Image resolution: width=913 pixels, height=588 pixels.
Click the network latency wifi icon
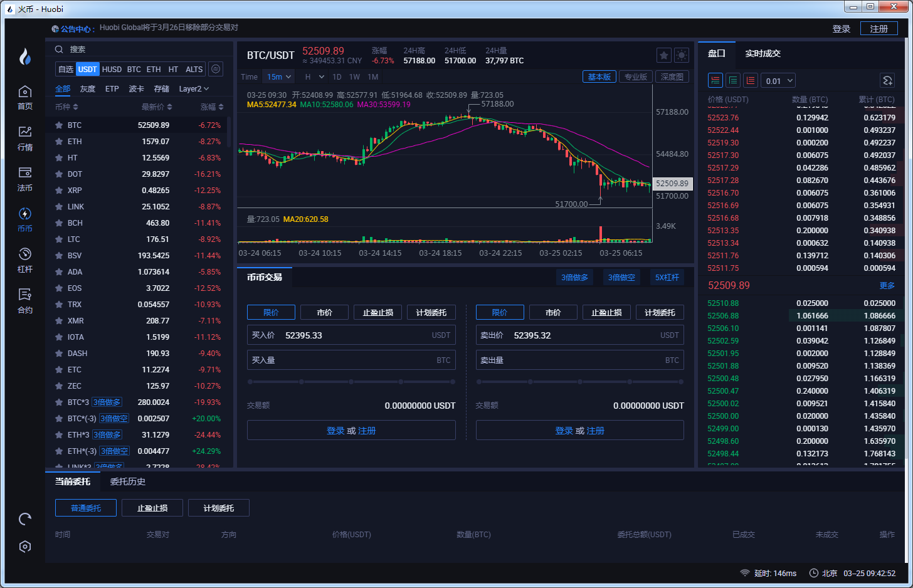click(x=745, y=573)
